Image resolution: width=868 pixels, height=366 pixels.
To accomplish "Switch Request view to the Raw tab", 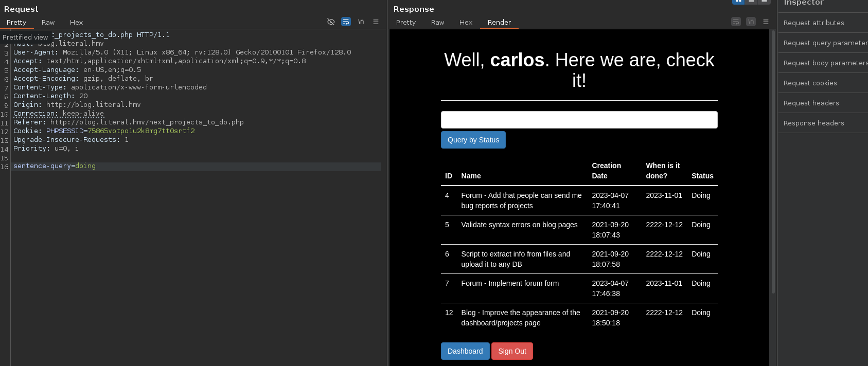I will [x=48, y=22].
